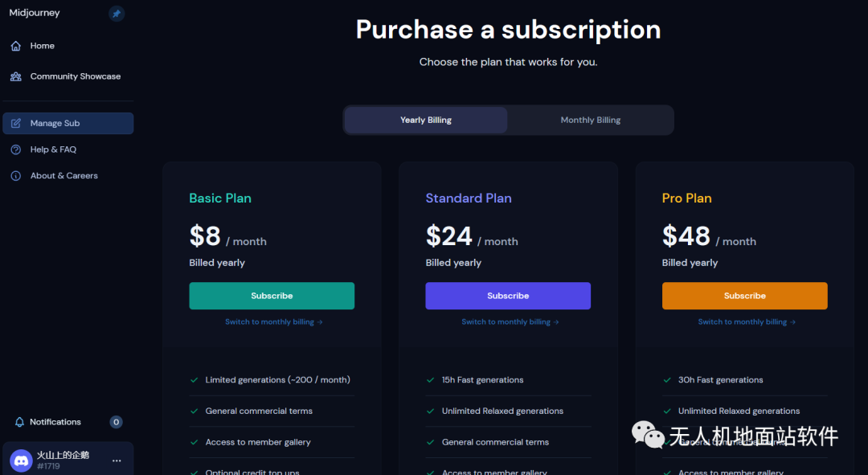The image size is (868, 475).
Task: Click the notifications count badge
Action: coord(117,422)
